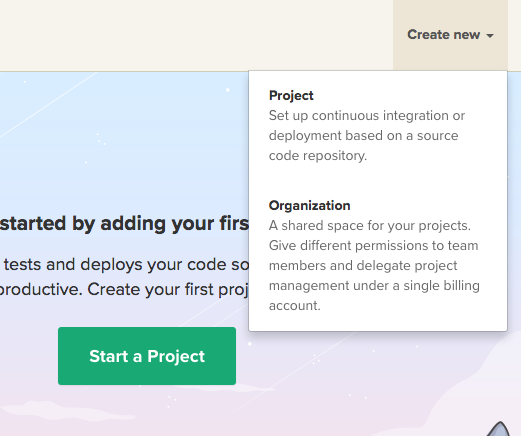Click the 'started by adding your firs' heading
521x436 pixels.
pos(124,223)
